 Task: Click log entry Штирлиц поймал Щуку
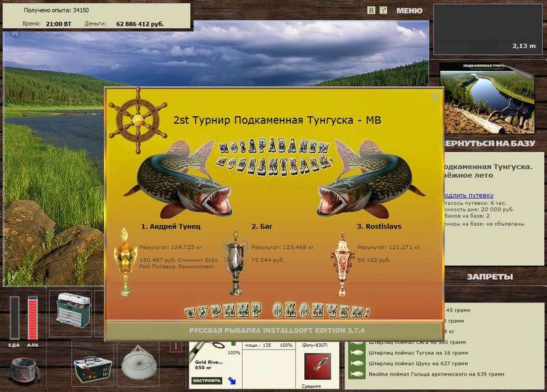(418, 363)
